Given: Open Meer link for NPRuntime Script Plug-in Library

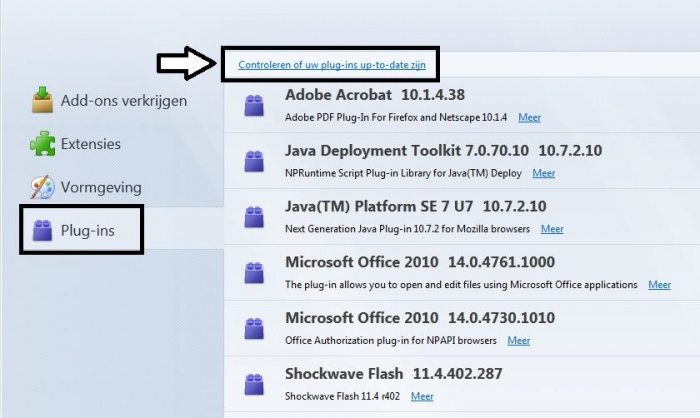Looking at the screenshot, I should coord(543,173).
